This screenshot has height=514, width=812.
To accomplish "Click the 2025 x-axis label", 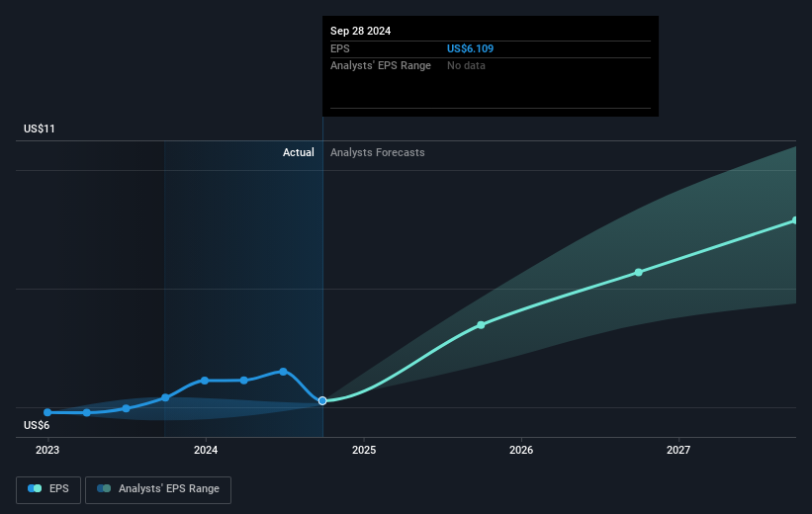I will (364, 450).
